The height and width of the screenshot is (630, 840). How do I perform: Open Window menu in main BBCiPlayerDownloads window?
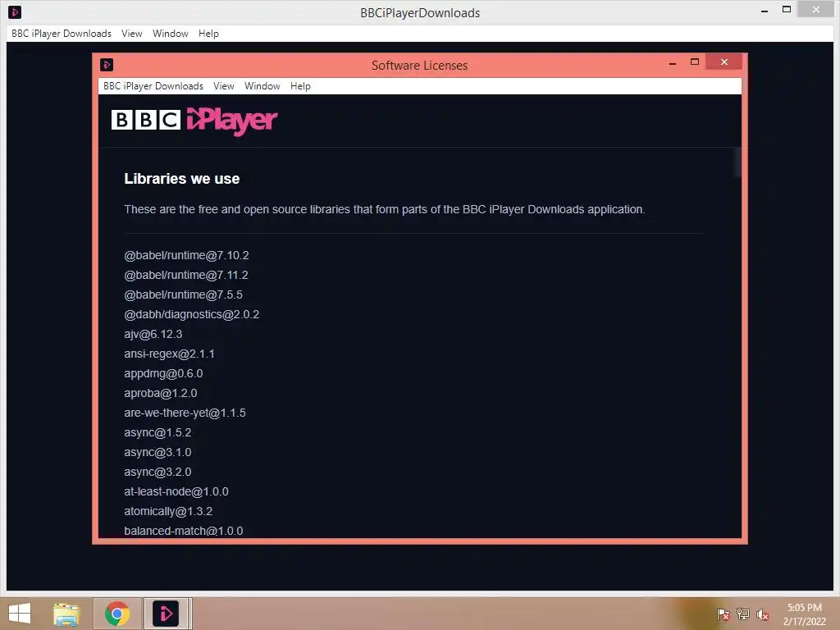point(171,34)
